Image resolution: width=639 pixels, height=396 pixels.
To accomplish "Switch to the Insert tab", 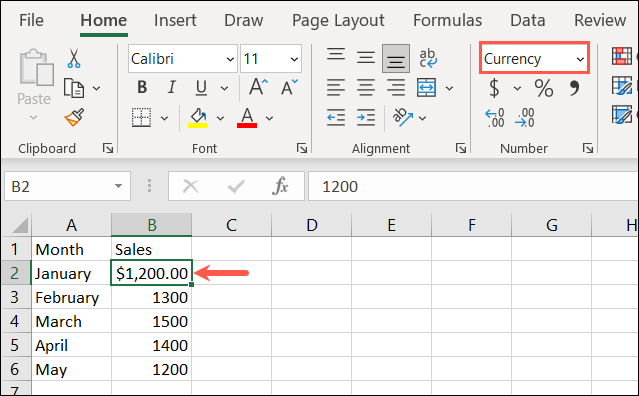I will point(175,20).
